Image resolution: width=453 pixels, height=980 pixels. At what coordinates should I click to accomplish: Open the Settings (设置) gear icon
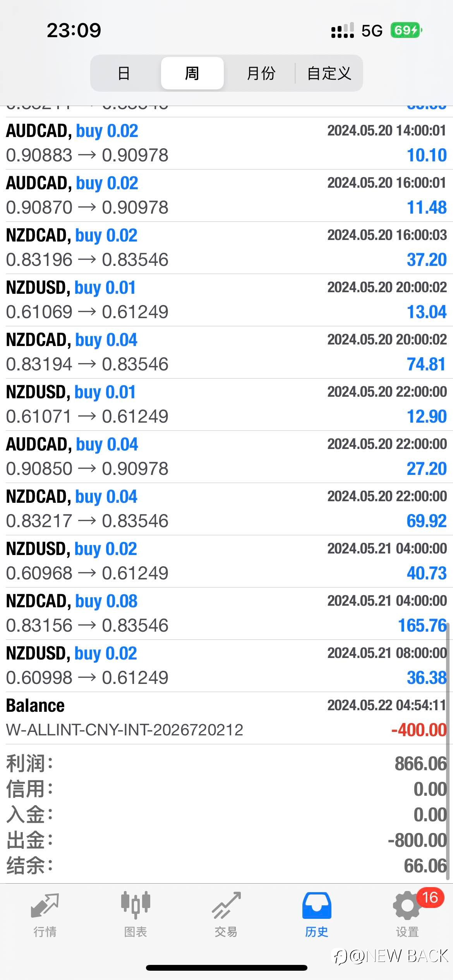[407, 906]
